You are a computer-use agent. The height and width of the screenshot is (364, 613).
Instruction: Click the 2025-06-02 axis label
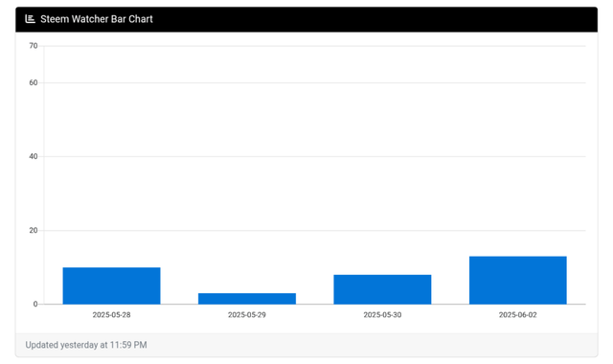(x=518, y=315)
